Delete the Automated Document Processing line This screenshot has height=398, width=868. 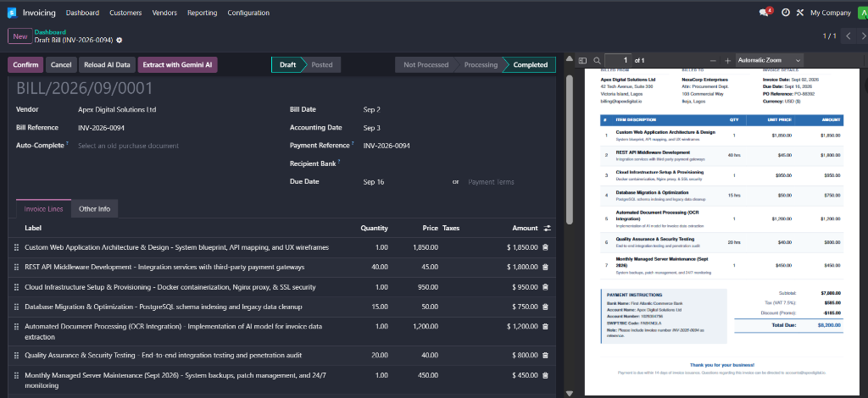click(x=545, y=327)
